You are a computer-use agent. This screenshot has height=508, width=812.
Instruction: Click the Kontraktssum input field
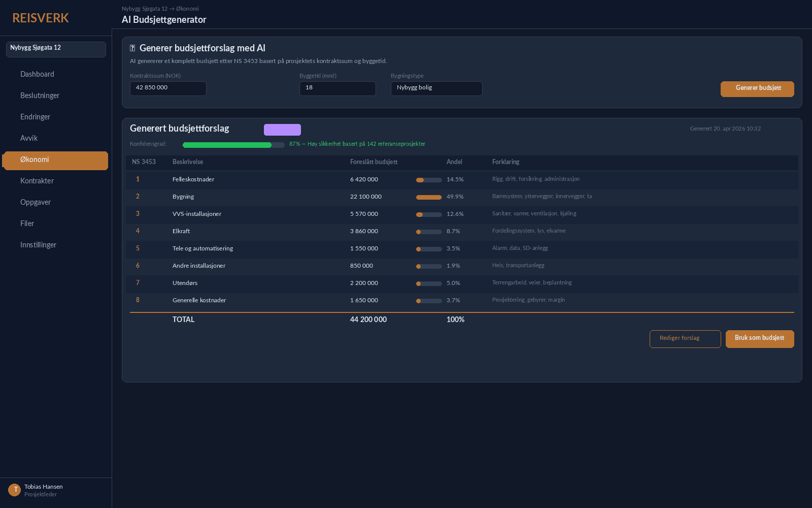168,88
